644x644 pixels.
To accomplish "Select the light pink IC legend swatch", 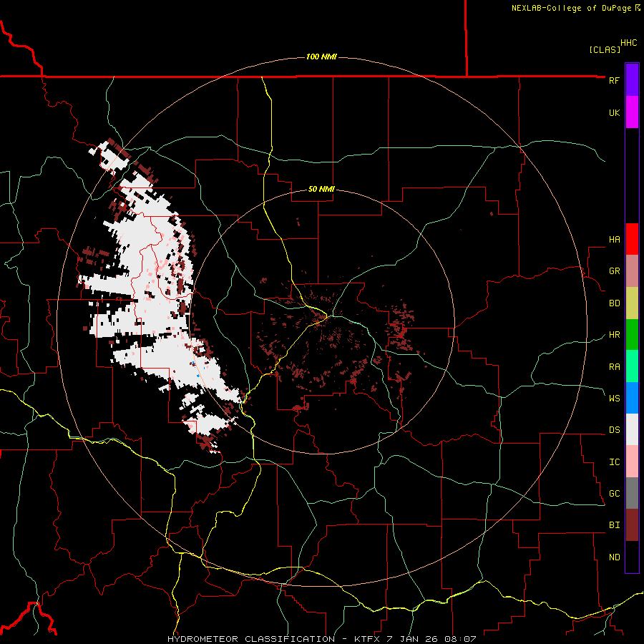I will [632, 462].
